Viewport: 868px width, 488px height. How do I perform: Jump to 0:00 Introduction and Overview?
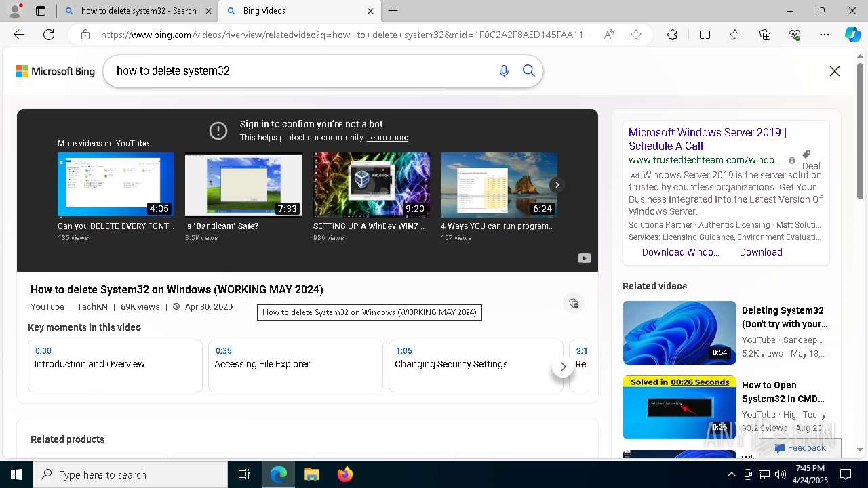[115, 366]
